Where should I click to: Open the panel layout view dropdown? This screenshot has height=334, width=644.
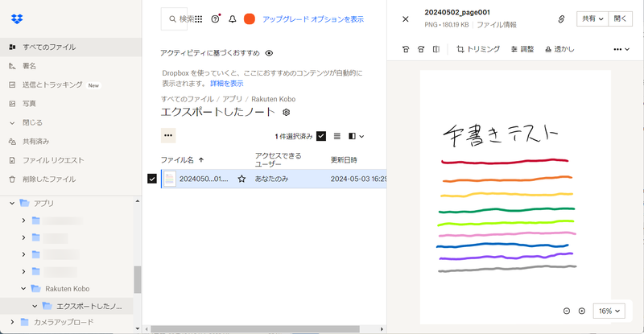[x=356, y=136]
